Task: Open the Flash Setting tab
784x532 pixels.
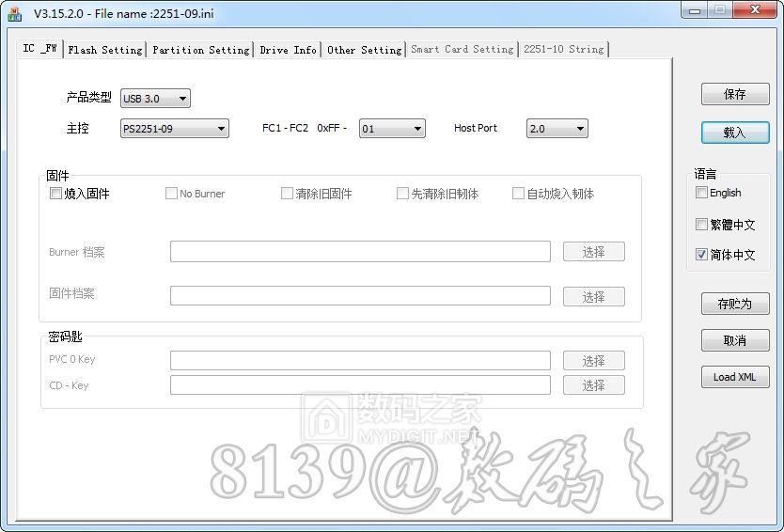Action: 105,50
